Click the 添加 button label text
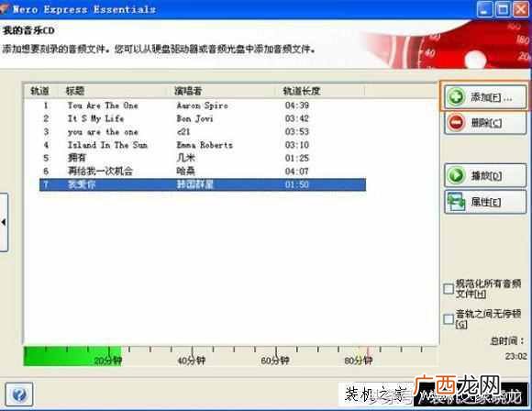The image size is (532, 411). coord(492,98)
